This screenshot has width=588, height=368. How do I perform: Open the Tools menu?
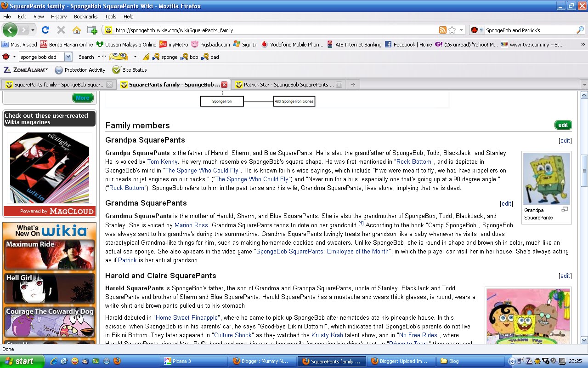click(x=111, y=17)
